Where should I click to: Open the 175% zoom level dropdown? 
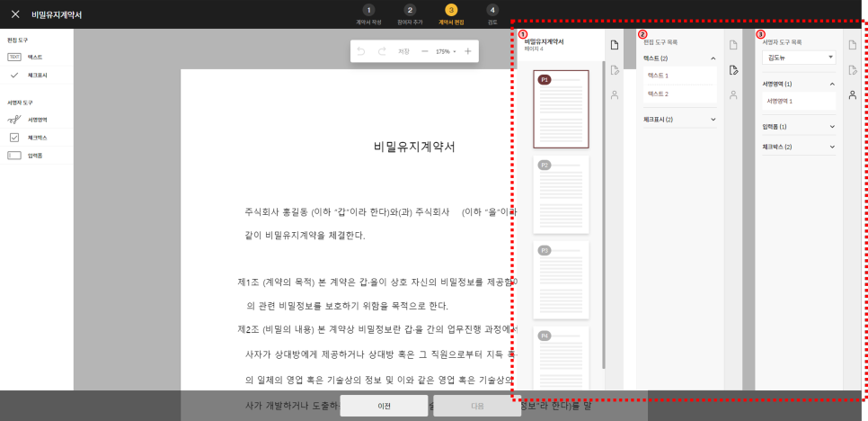coord(446,51)
